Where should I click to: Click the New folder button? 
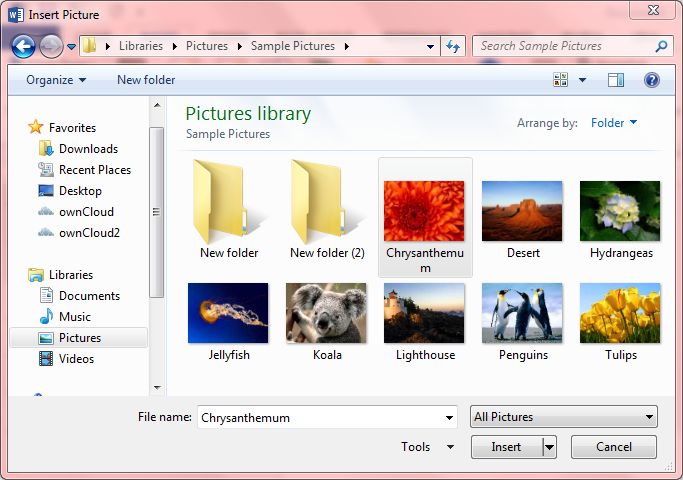pyautogui.click(x=146, y=80)
